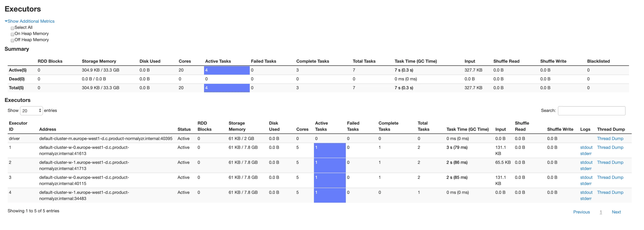Enable the Off Heap Memory checkbox
Screen dimensions: 644x230
[12, 40]
